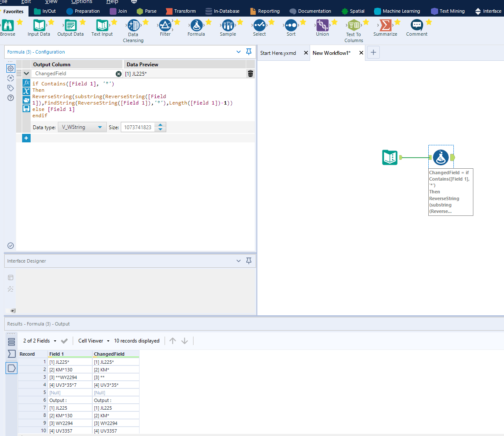The width and height of the screenshot is (504, 436).
Task: Increase Size using the stepper arrow
Action: 160,125
